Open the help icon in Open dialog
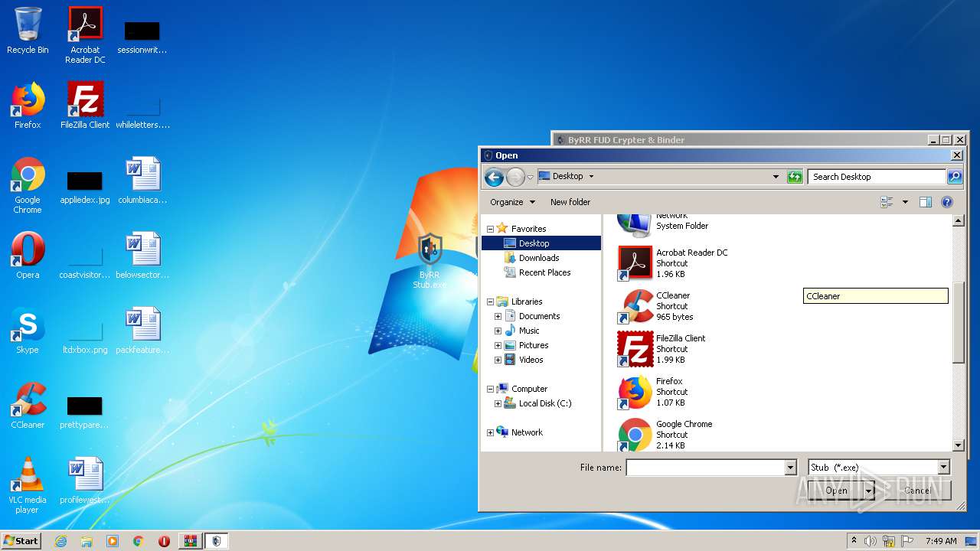This screenshot has height=551, width=980. [947, 202]
